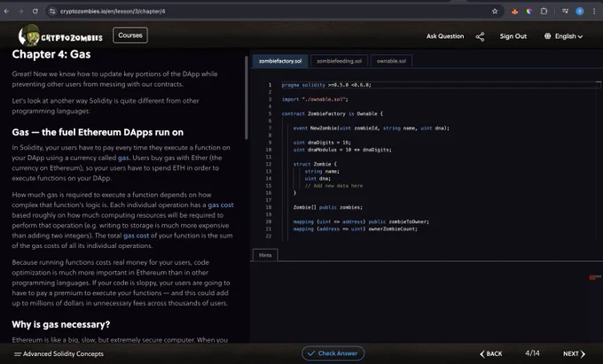Click the address bar URL field

point(270,12)
